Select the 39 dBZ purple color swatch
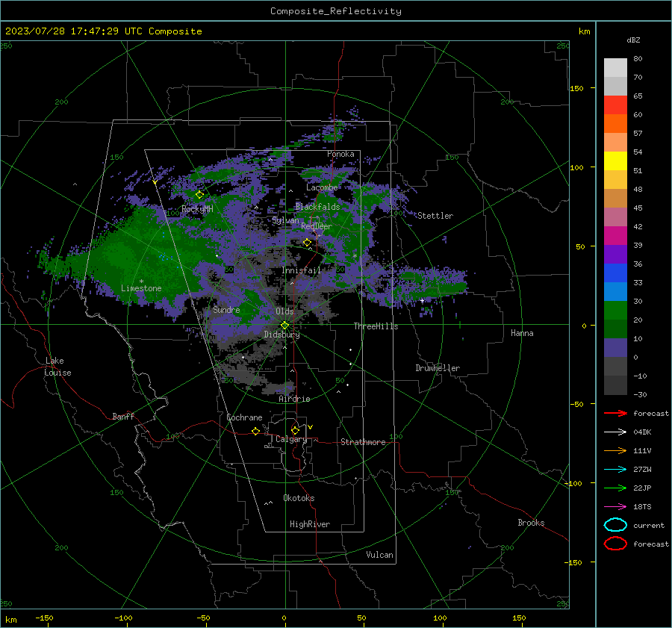 [x=615, y=254]
